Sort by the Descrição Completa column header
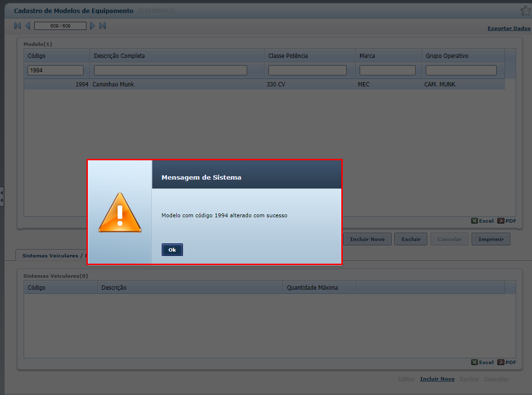The image size is (532, 395). [x=177, y=56]
